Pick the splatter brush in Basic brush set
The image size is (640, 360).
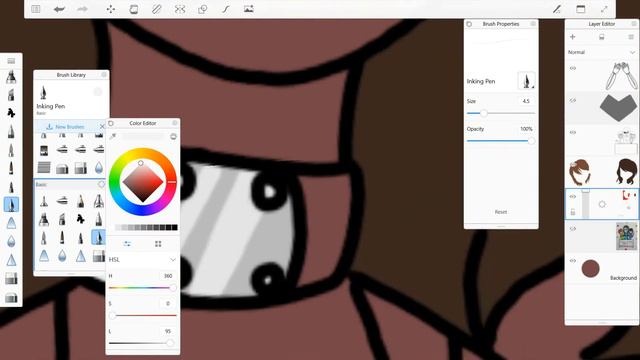click(x=80, y=219)
